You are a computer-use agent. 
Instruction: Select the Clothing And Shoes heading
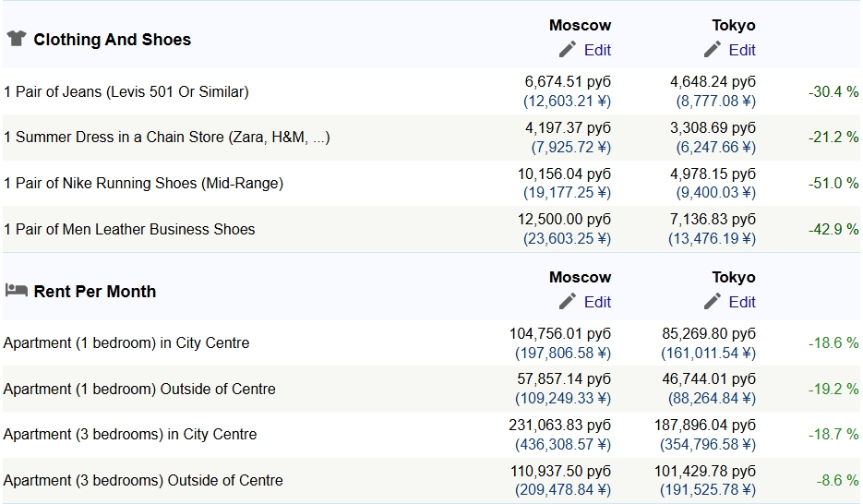(x=113, y=40)
